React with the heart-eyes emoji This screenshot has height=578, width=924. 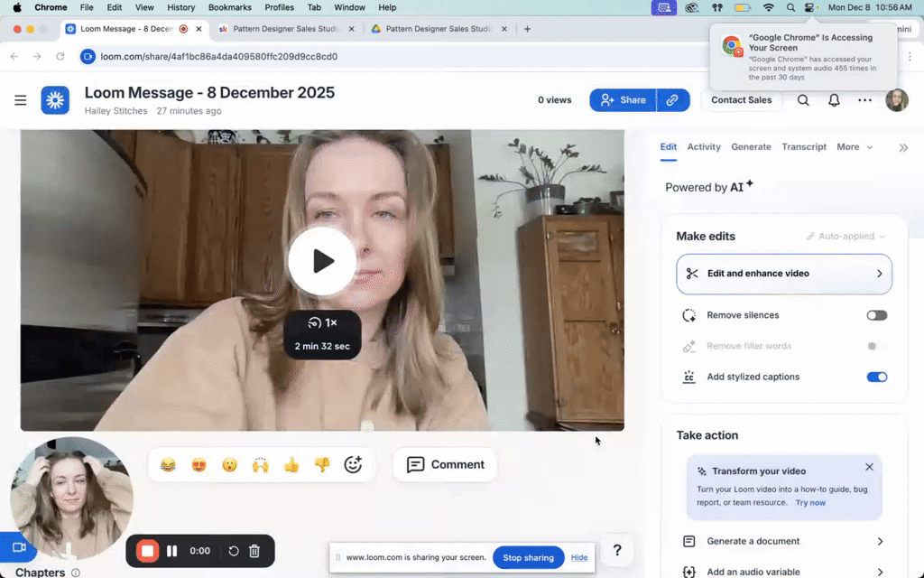199,465
